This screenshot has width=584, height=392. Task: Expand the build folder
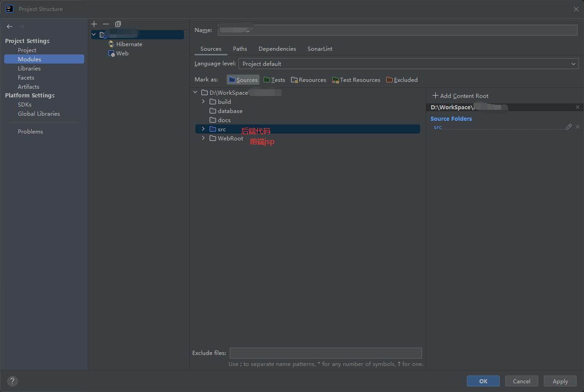(203, 102)
